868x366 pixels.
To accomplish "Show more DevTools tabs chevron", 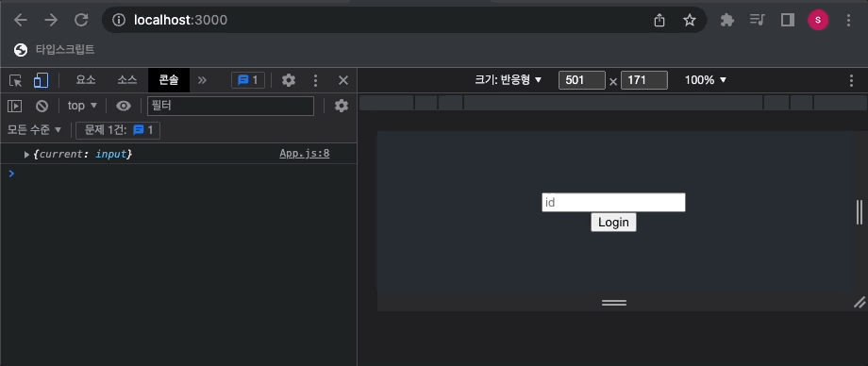I will [x=202, y=80].
